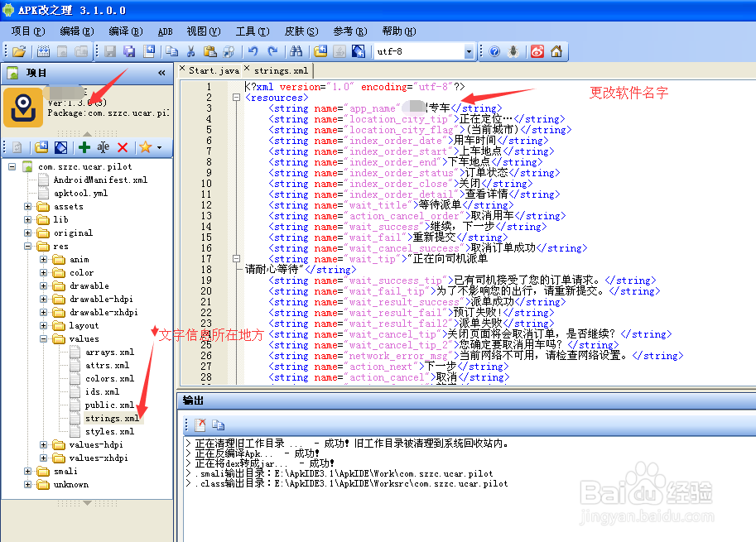The height and width of the screenshot is (542, 756).
Task: Click the app_name string on line 3
Action: tap(385, 108)
